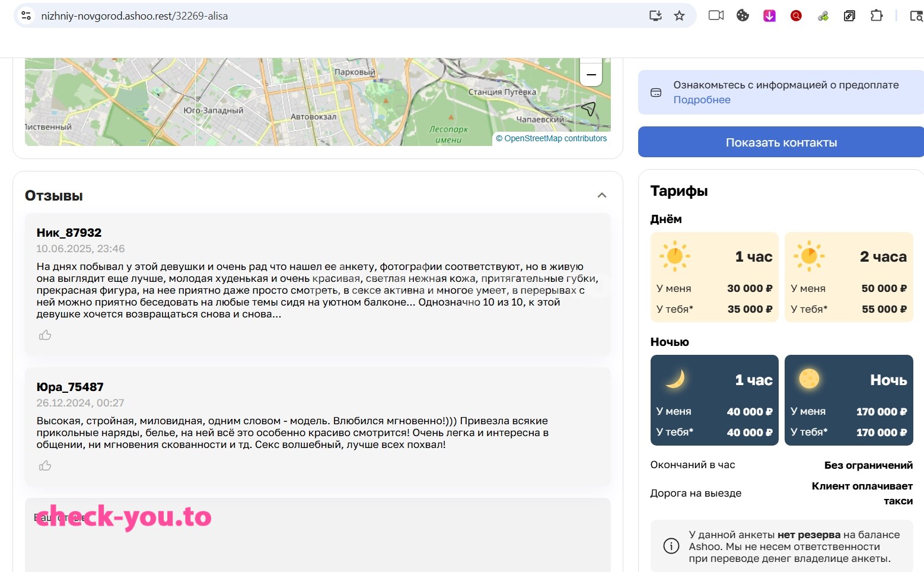Click the map location arrow button

pyautogui.click(x=588, y=109)
